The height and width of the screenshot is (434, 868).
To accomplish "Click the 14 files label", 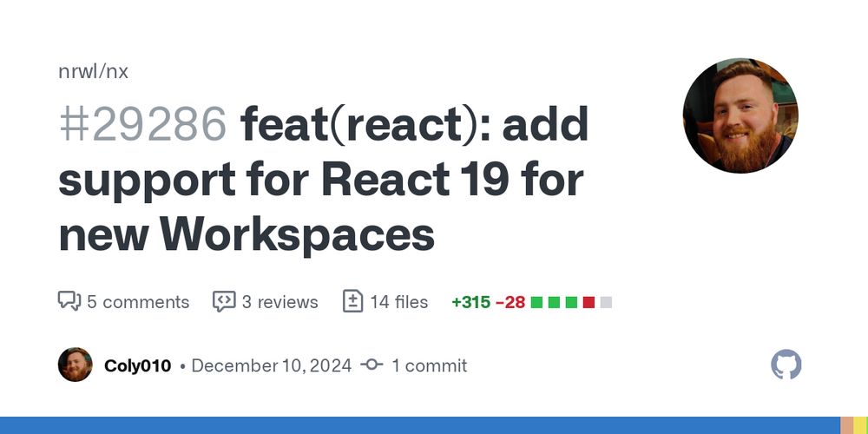I will click(x=398, y=302).
